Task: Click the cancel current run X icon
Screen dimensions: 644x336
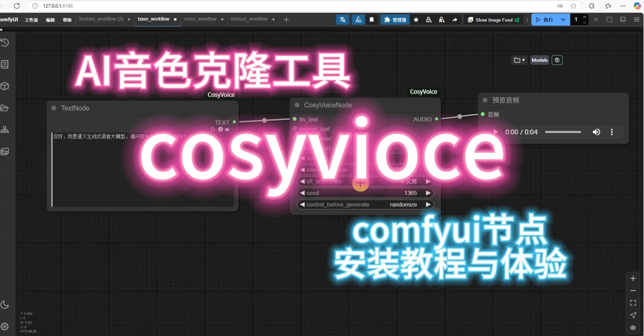Action: [596, 20]
